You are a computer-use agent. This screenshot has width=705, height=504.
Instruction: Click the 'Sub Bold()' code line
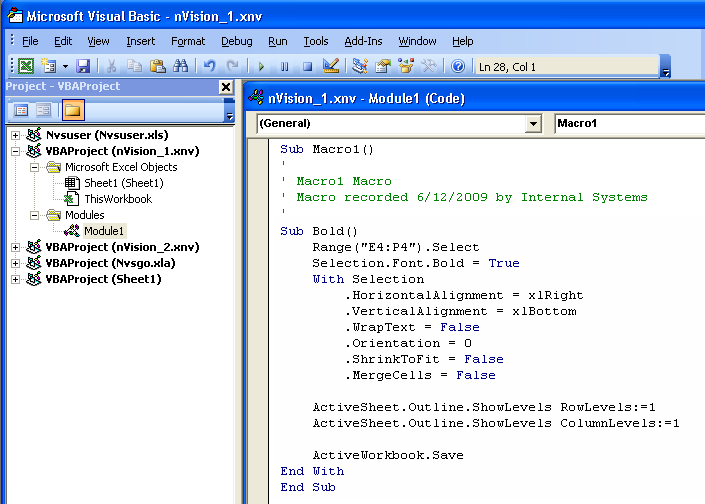[x=319, y=231]
